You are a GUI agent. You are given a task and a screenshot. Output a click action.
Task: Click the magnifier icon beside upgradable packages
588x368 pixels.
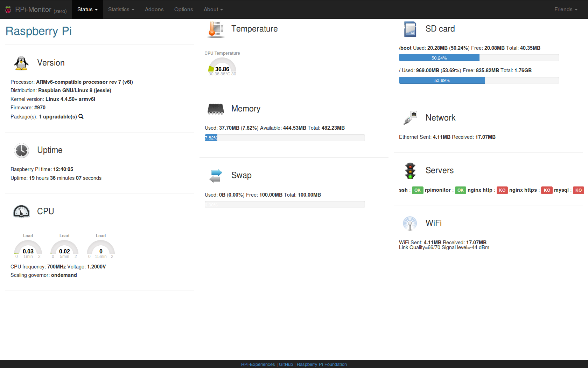click(81, 116)
